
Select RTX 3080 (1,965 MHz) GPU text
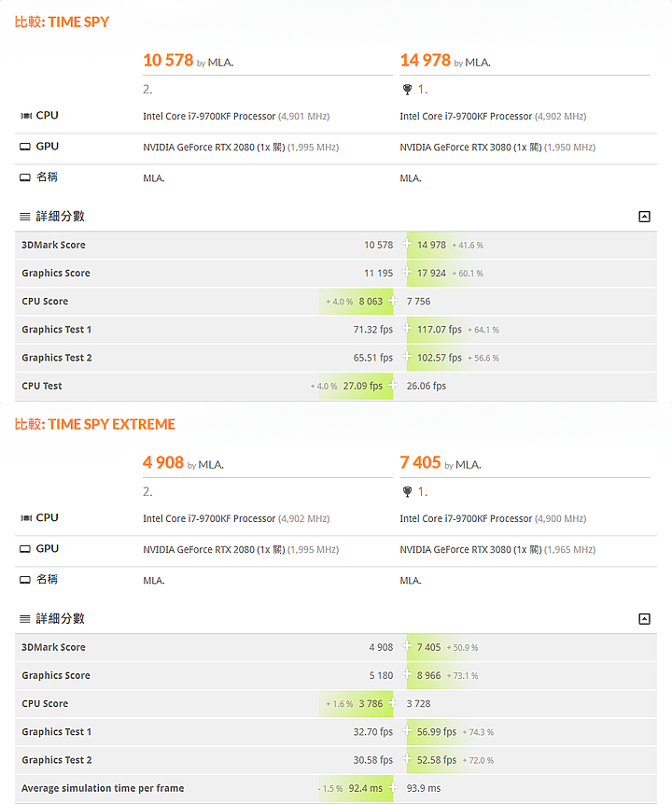click(x=497, y=550)
